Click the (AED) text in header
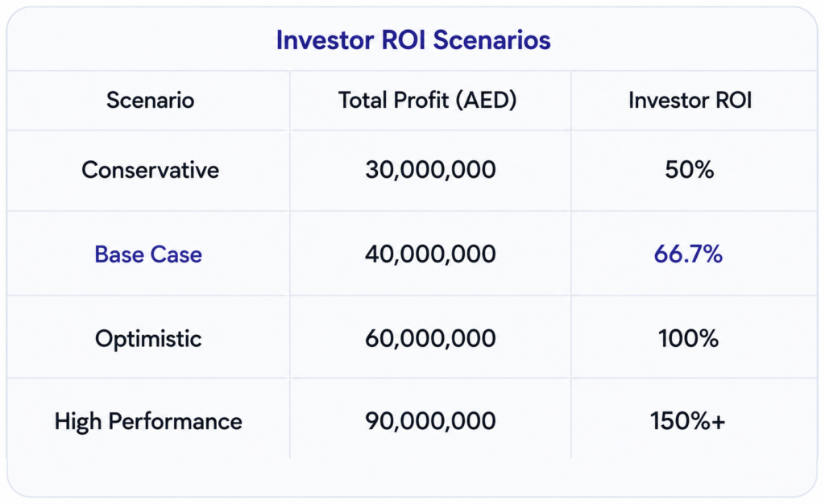The width and height of the screenshot is (825, 504). tap(486, 100)
